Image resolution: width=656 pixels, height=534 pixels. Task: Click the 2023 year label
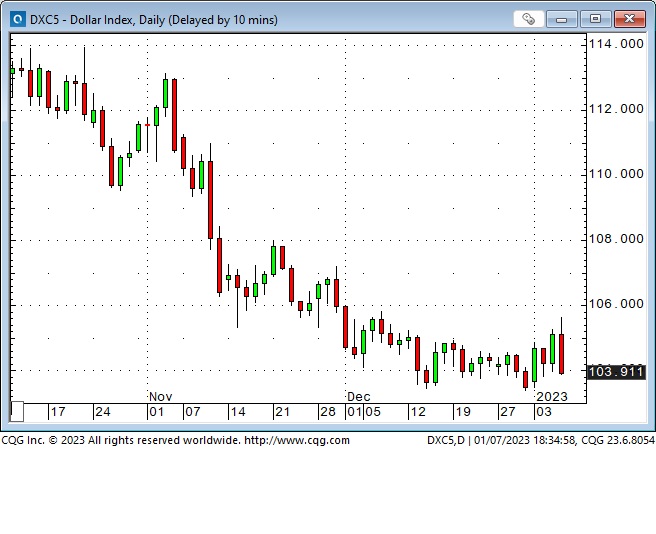coord(552,396)
